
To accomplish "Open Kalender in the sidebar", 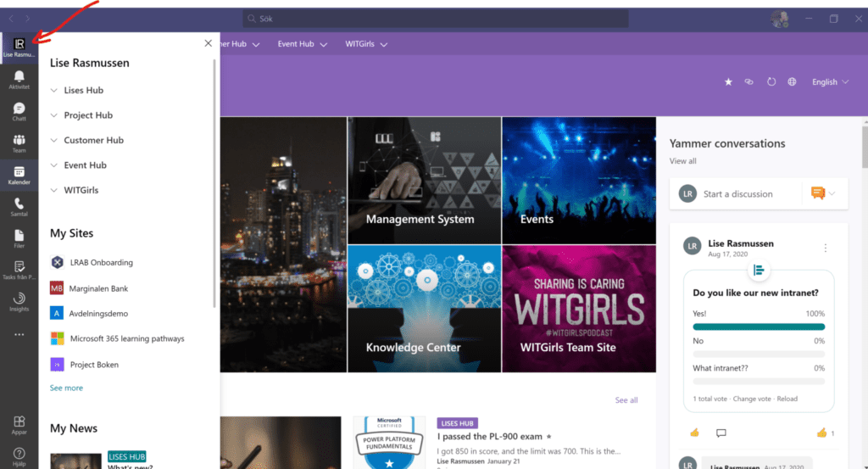I will pyautogui.click(x=19, y=175).
